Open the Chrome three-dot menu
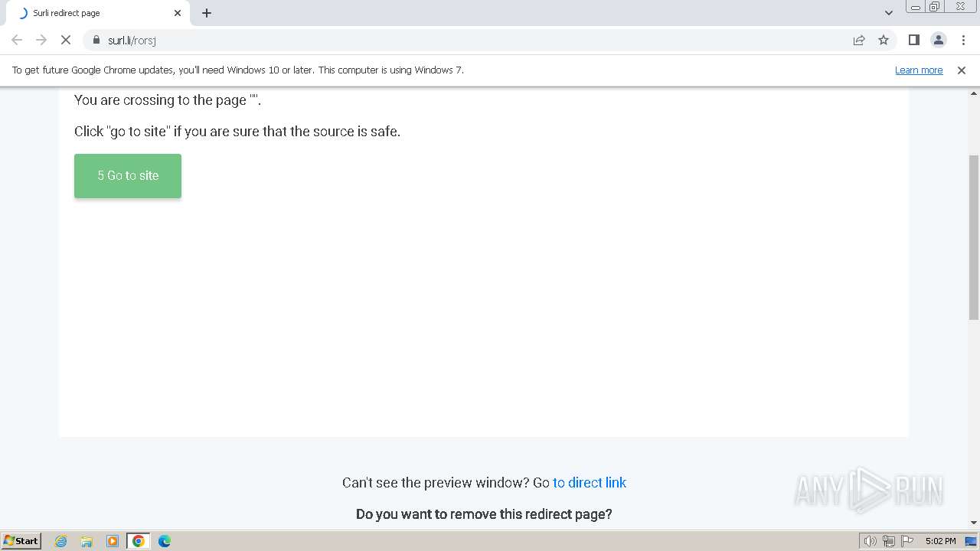The width and height of the screenshot is (980, 551). click(x=963, y=40)
